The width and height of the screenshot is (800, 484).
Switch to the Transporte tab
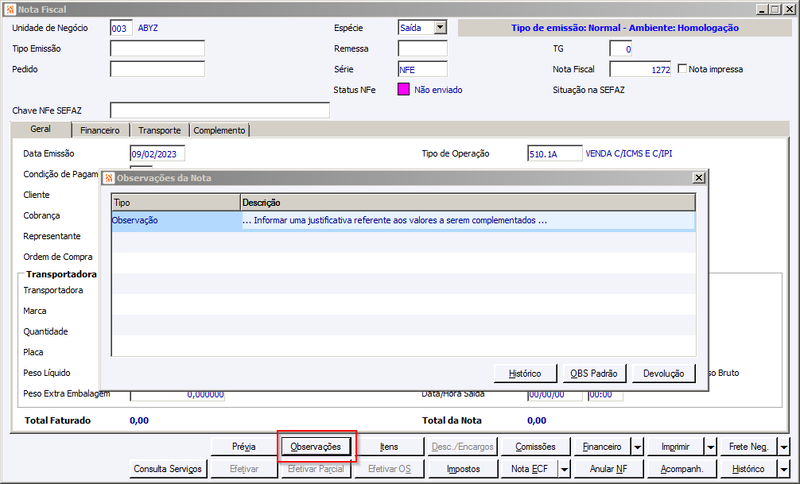click(160, 131)
